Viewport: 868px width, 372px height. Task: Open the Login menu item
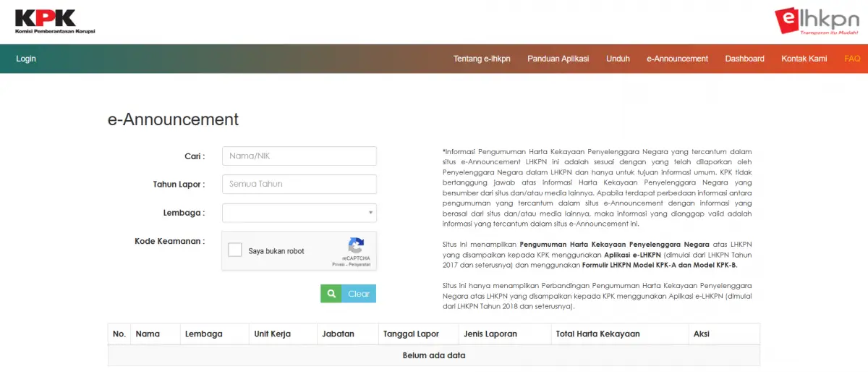click(x=26, y=59)
